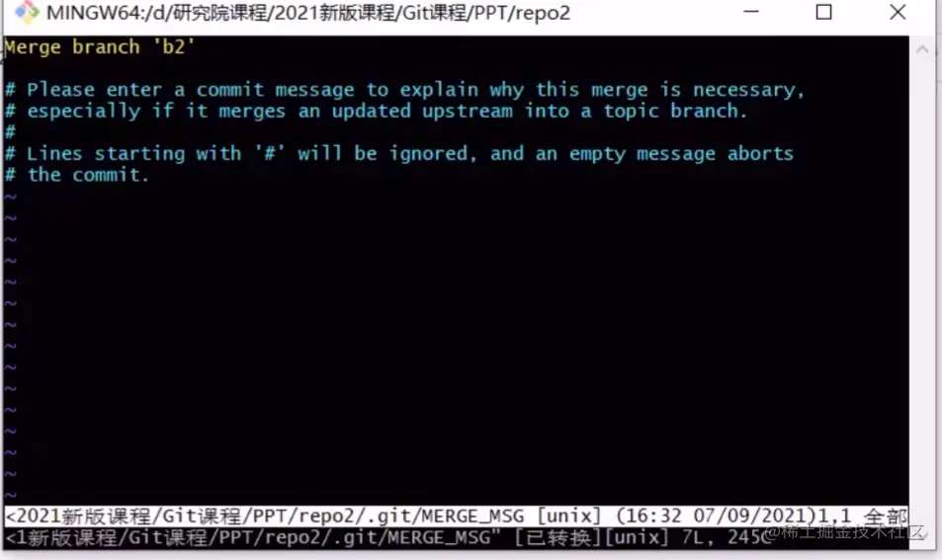Click the lone '#' comment line

(x=10, y=132)
